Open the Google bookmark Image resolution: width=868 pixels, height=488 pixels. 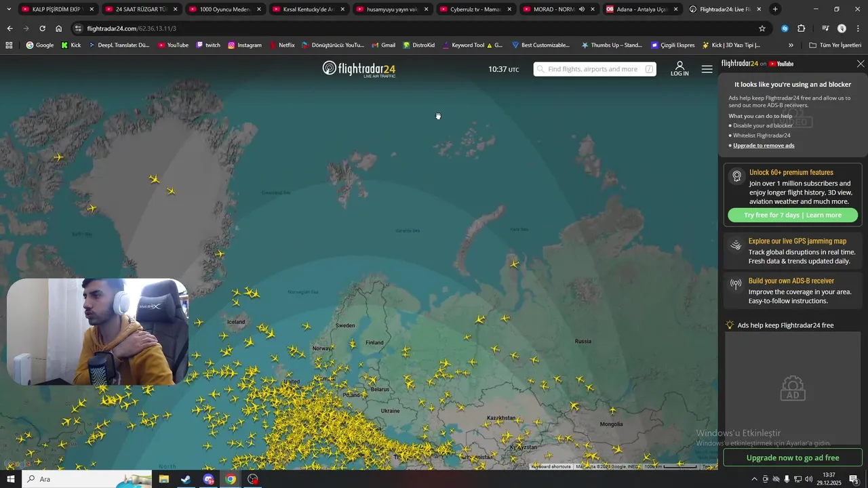tap(40, 45)
